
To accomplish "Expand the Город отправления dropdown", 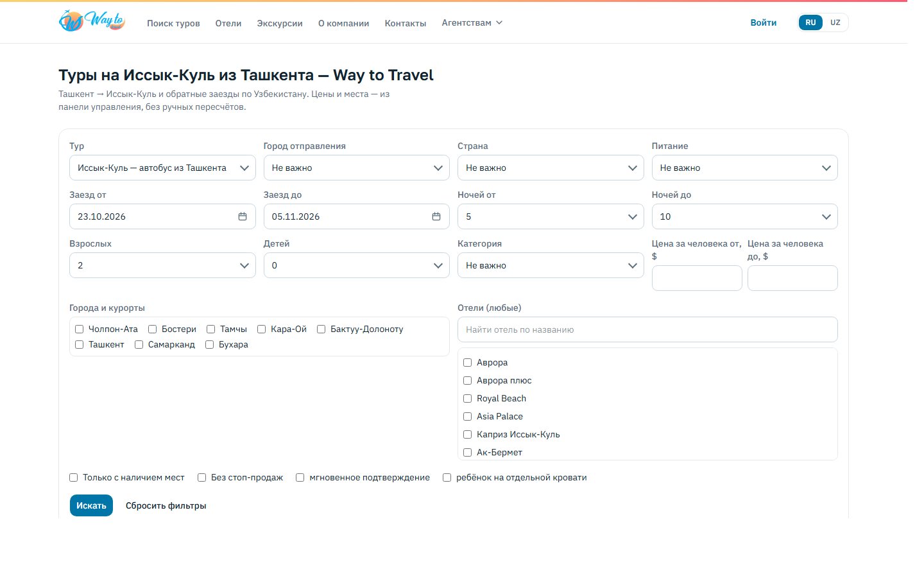I will 356,168.
